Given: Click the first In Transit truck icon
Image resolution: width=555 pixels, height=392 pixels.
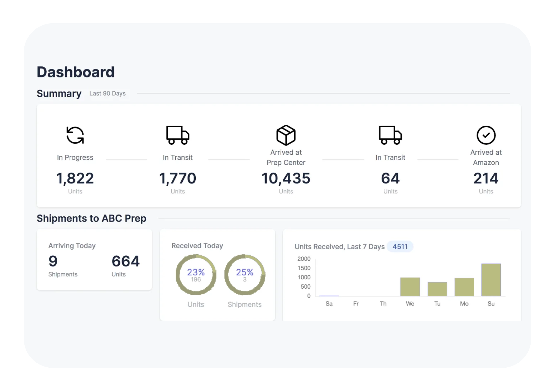Looking at the screenshot, I should click(x=178, y=135).
